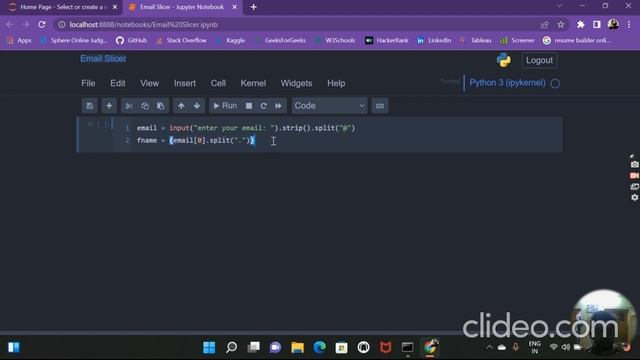The image size is (640, 360).
Task: Rename notebook via Email Slicer title
Action: point(103,59)
